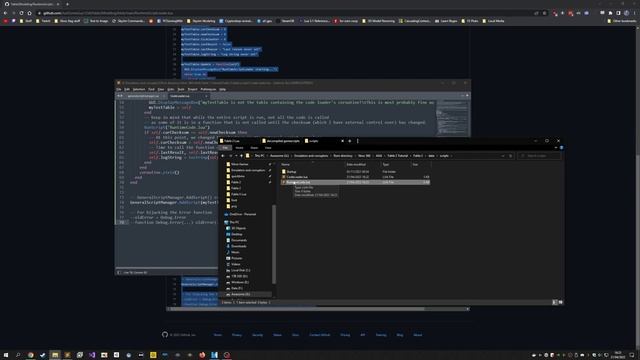Image resolution: width=640 pixels, height=360 pixels.
Task: Open Pricing link in GitHub footer
Action: [x=345, y=335]
